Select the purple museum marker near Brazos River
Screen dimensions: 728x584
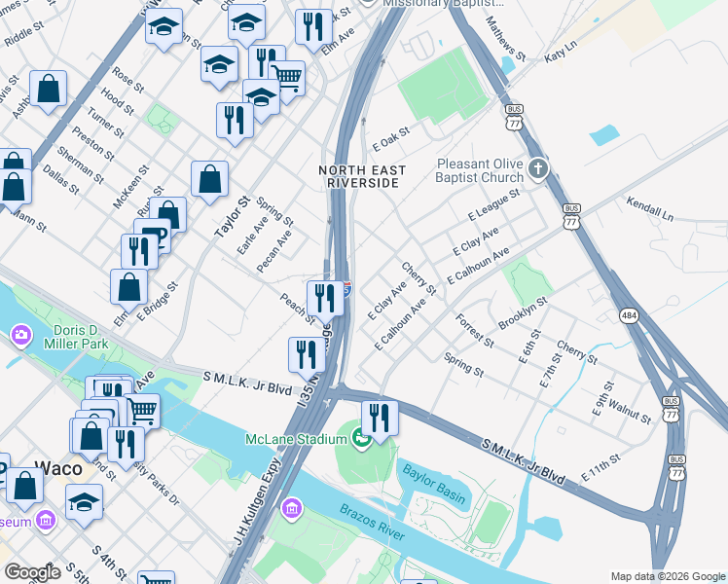pos(292,509)
